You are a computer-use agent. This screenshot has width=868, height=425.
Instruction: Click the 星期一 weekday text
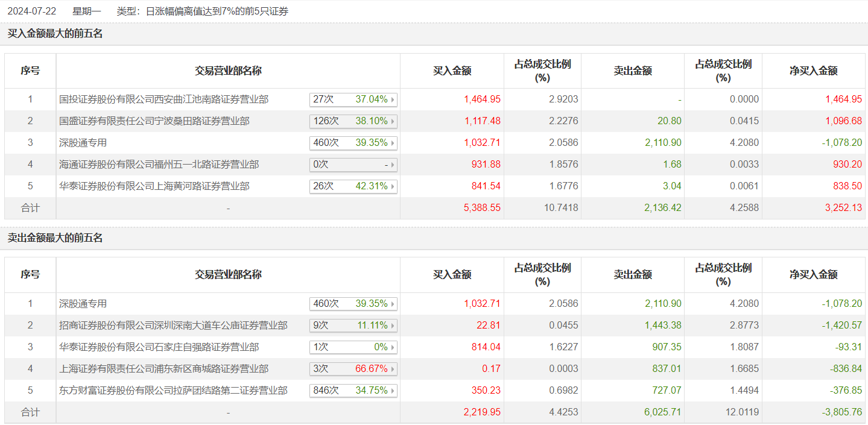(x=87, y=11)
